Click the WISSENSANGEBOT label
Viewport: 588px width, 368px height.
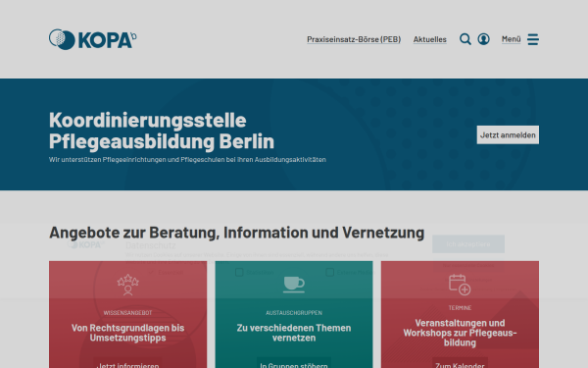point(127,313)
